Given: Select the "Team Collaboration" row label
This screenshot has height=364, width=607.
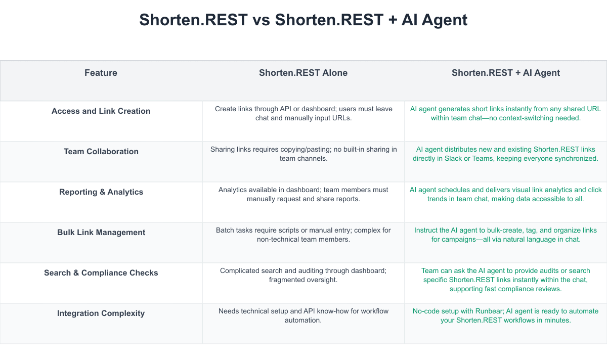Looking at the screenshot, I should pos(101,152).
